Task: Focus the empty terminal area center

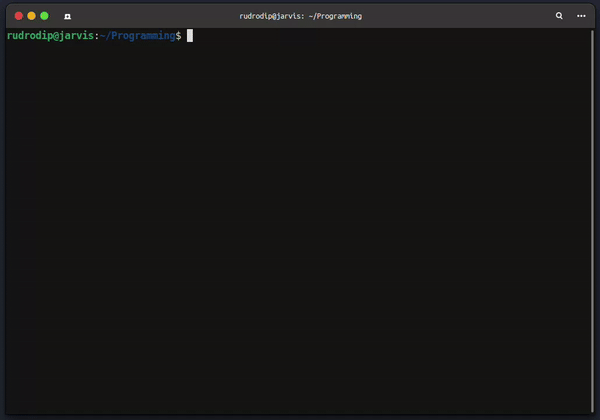Action: click(x=300, y=220)
